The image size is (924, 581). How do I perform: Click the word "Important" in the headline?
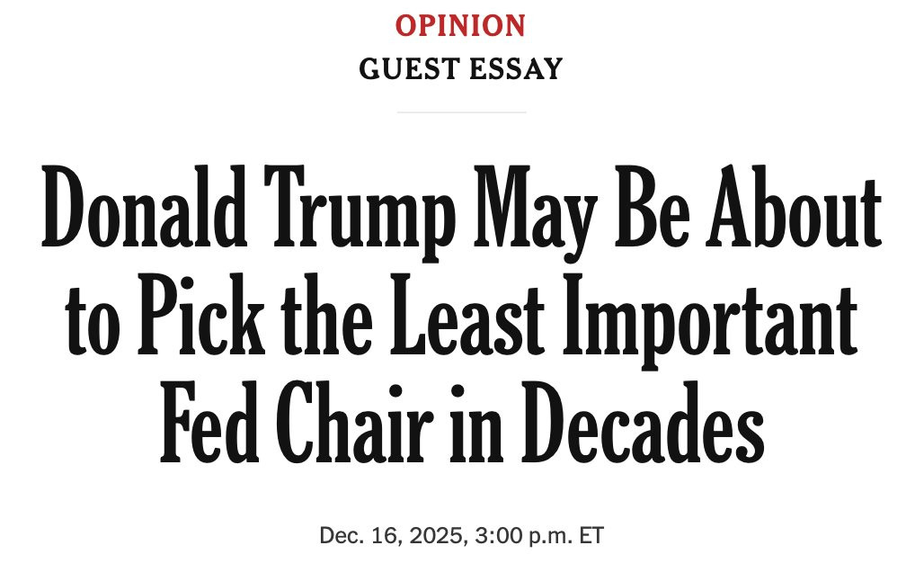pos(710,322)
